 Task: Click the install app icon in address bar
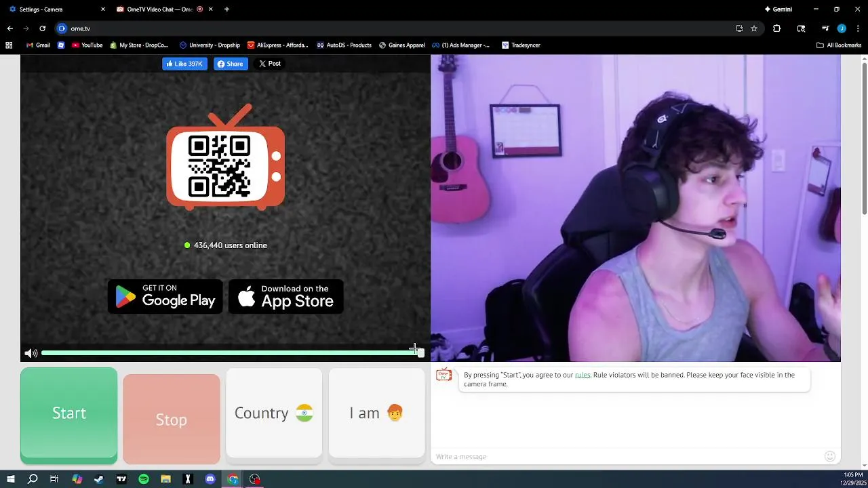[739, 28]
